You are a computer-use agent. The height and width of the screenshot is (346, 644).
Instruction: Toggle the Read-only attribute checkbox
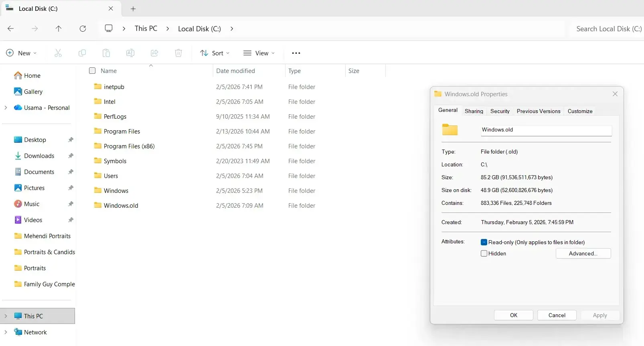pos(484,242)
